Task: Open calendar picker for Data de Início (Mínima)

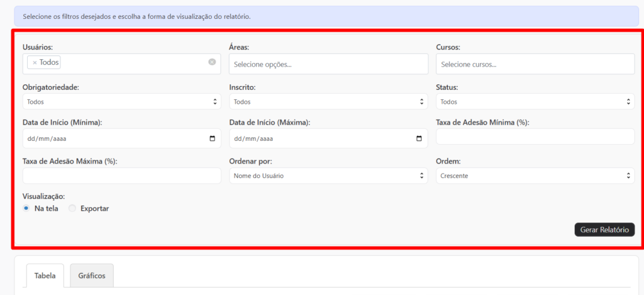Action: pyautogui.click(x=213, y=138)
